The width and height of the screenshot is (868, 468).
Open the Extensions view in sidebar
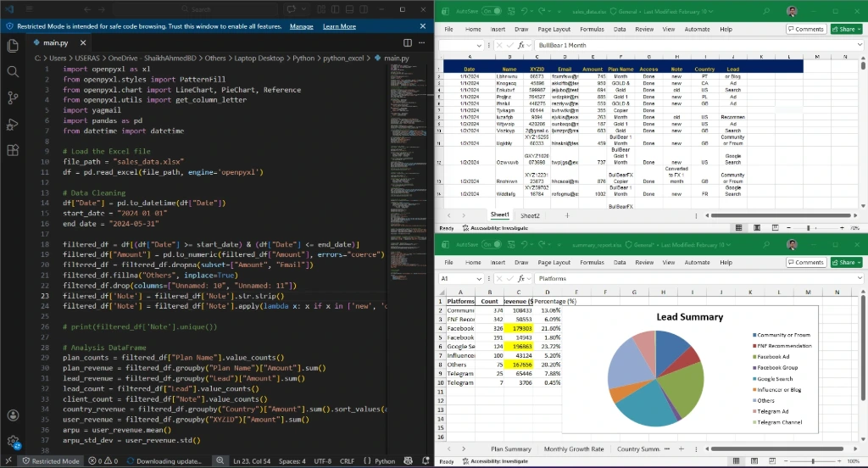13,150
